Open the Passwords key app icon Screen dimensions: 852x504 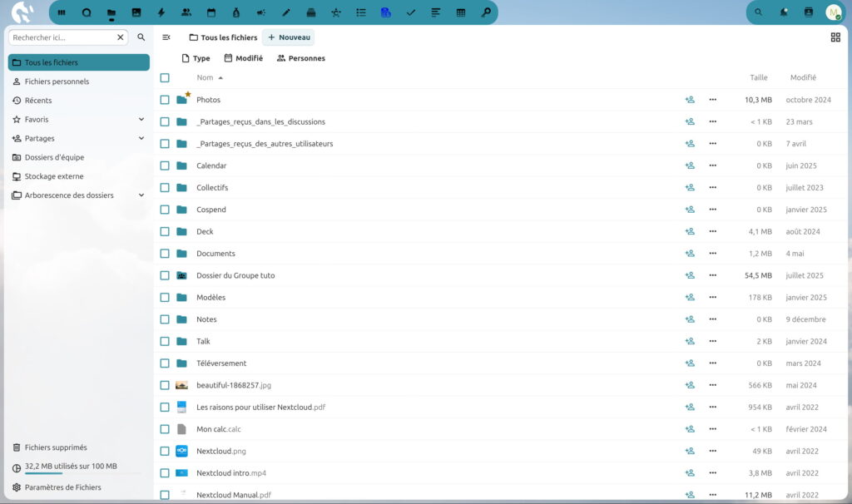(486, 12)
